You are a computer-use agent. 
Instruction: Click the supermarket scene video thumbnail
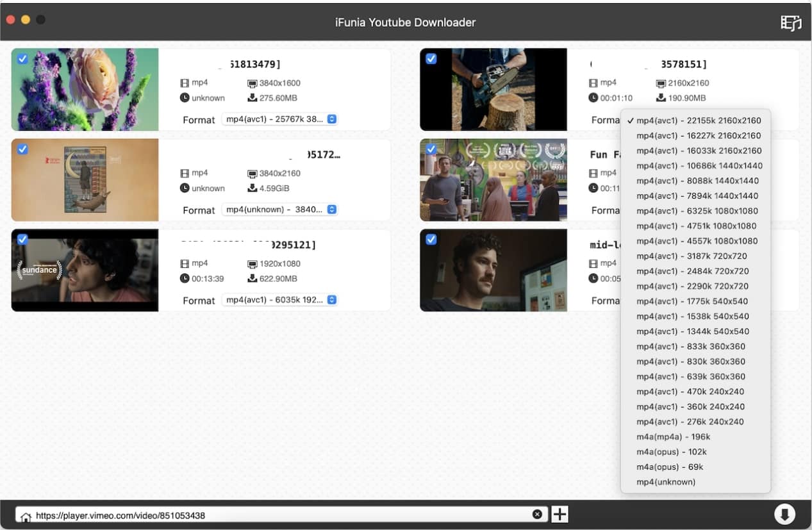pyautogui.click(x=493, y=180)
